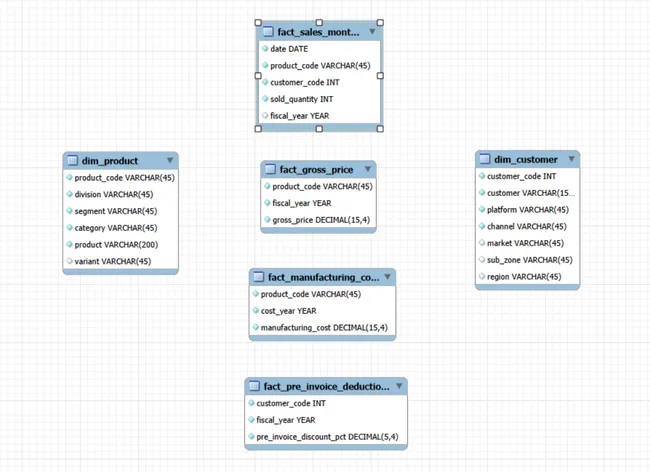
Task: Click the fact_sales_monthly table icon
Action: click(x=268, y=31)
